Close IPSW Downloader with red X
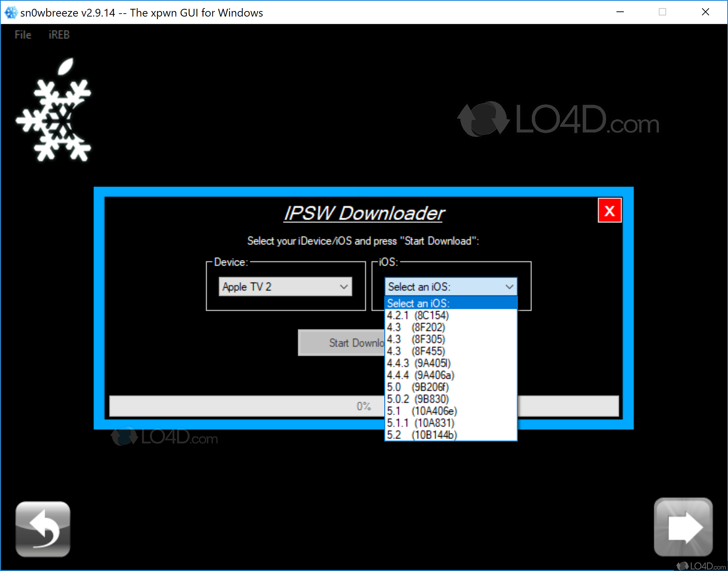Viewport: 728px width, 571px height. tap(609, 211)
